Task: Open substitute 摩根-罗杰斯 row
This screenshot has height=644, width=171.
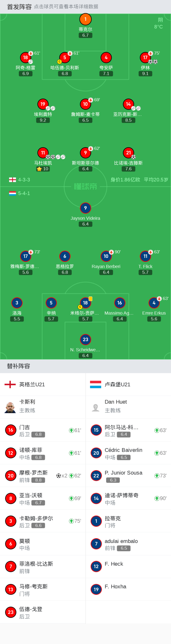Action: (x=43, y=476)
